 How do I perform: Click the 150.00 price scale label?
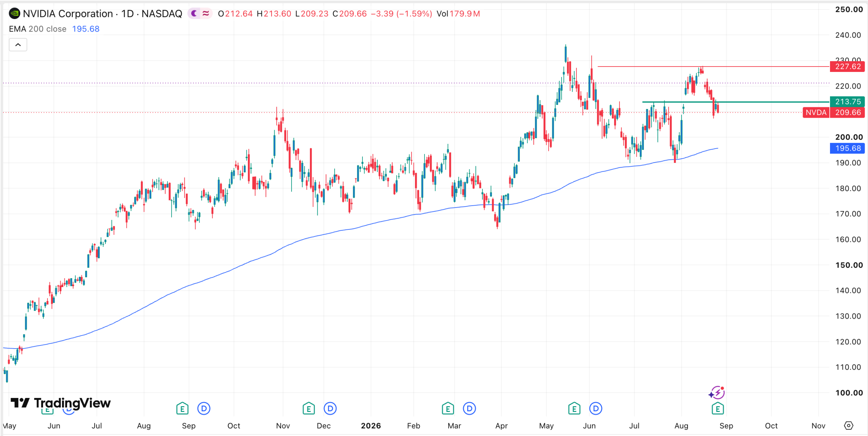[x=849, y=265]
